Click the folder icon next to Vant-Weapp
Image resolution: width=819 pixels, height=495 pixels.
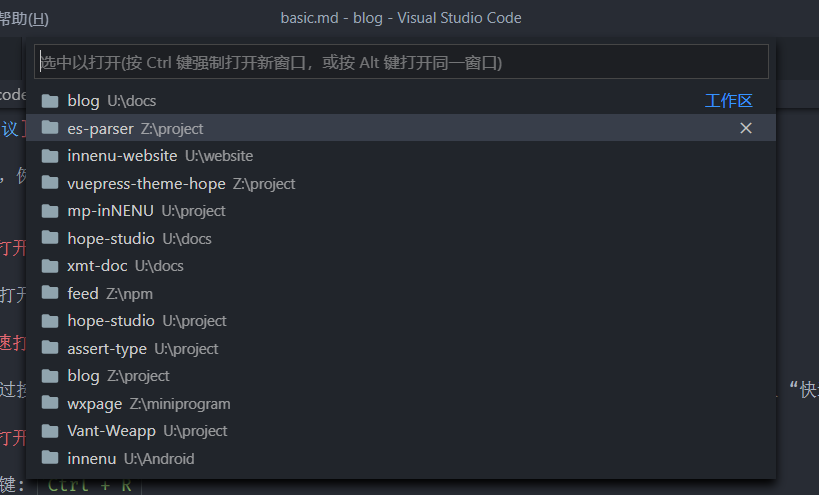50,431
